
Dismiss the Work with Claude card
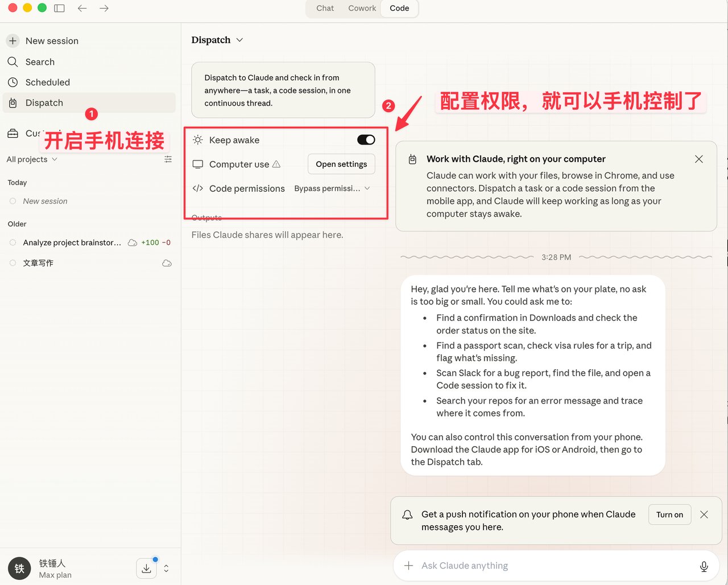click(x=699, y=159)
